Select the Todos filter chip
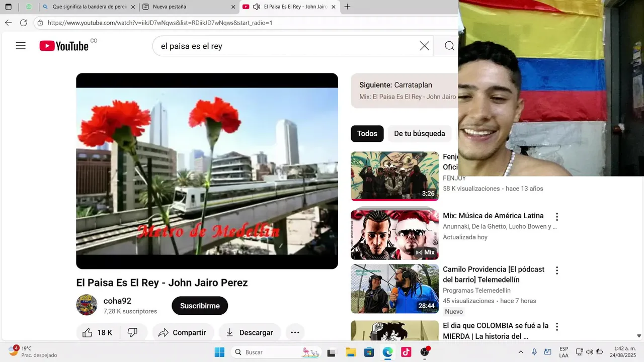 [367, 134]
